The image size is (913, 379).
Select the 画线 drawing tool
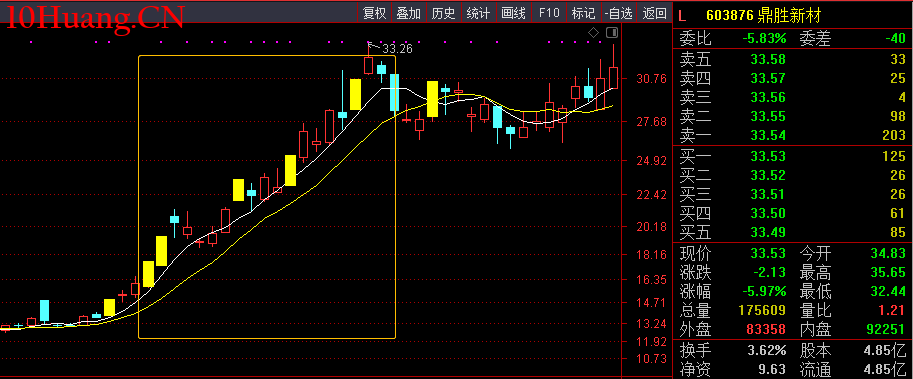click(x=514, y=13)
